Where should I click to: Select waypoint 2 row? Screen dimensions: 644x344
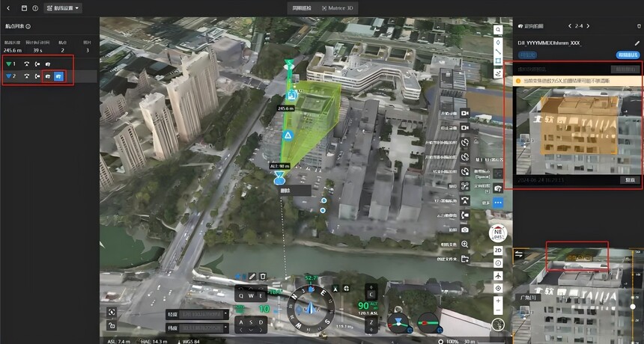click(x=49, y=76)
